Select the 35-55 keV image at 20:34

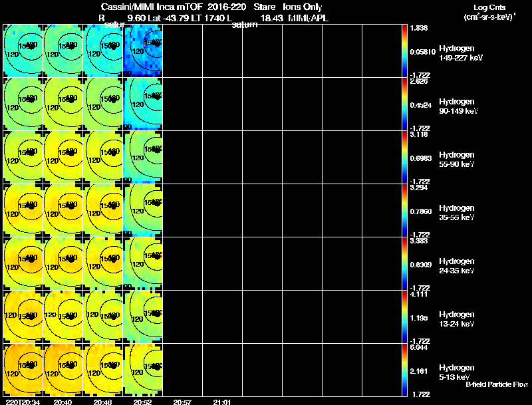(23, 210)
